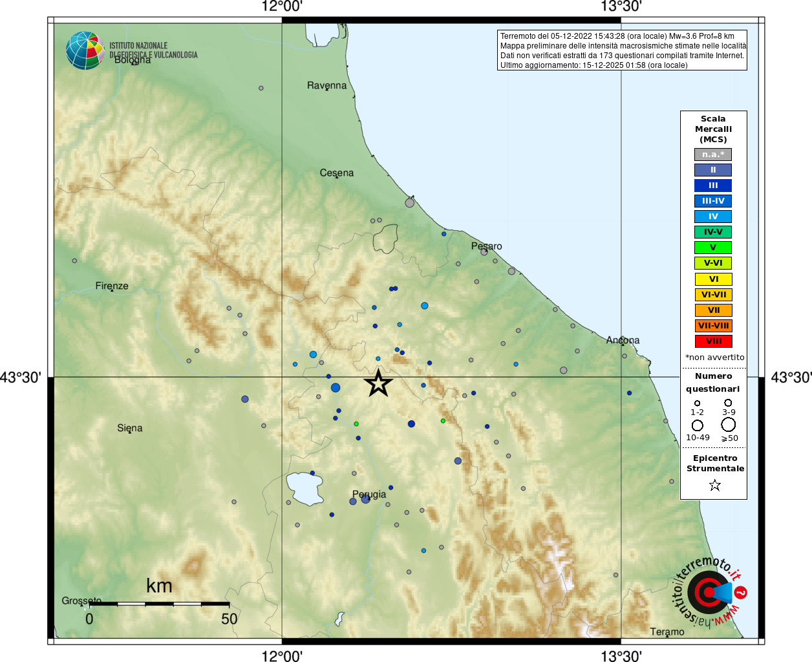
Task: Click the right 43°30' latitude label
Action: click(791, 377)
